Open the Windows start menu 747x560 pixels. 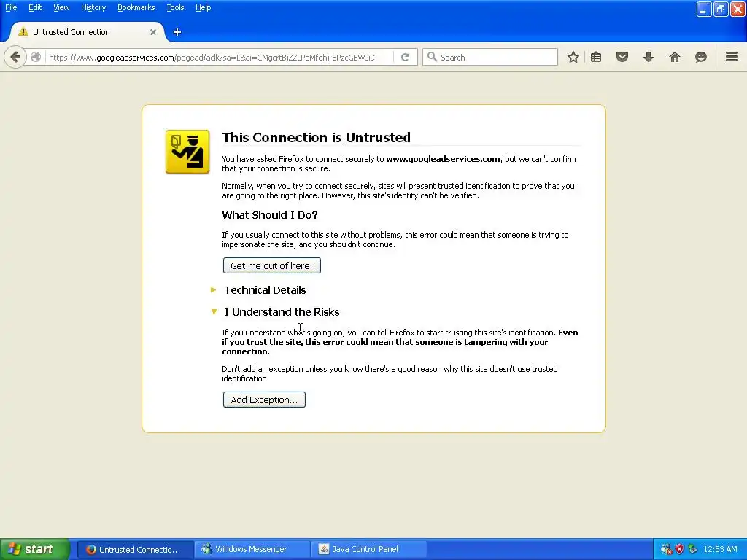[x=35, y=549]
